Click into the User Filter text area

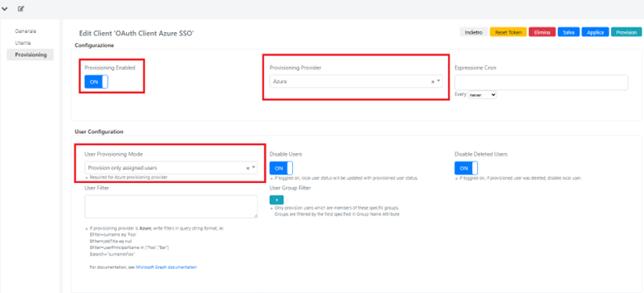click(x=171, y=206)
